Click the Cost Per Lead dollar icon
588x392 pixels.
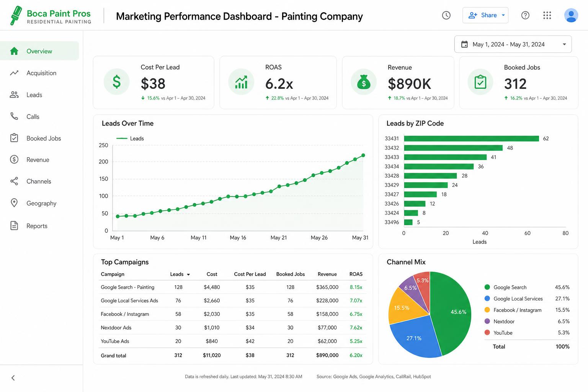coord(116,82)
